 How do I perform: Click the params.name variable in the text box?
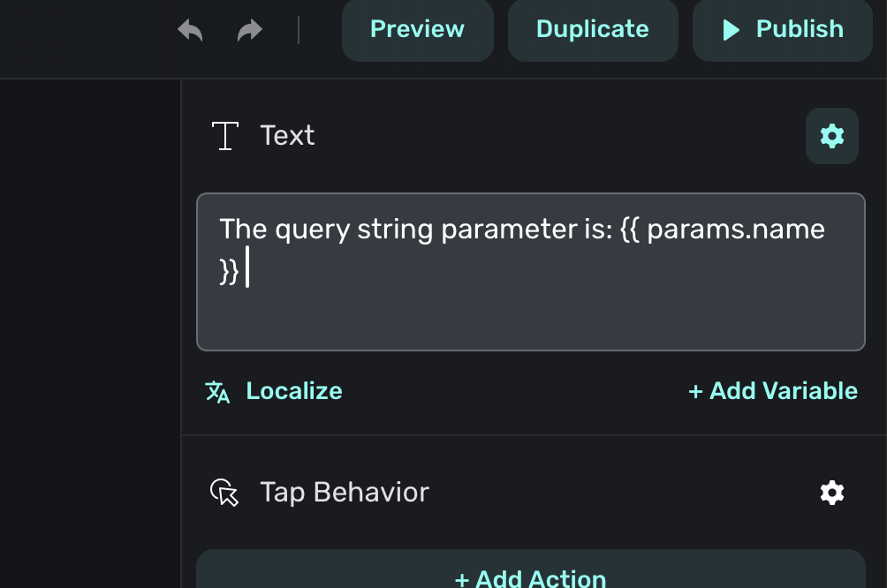click(736, 230)
